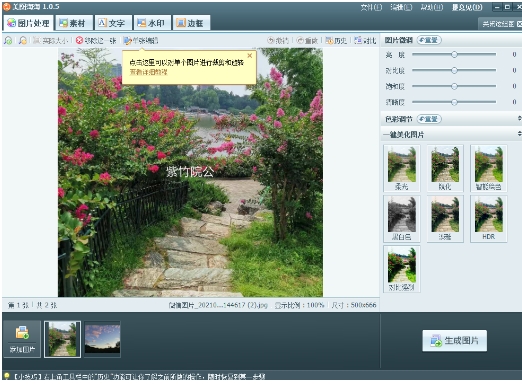Image resolution: width=522 pixels, height=384 pixels.
Task: Open the 水印 watermark tab
Action: pos(152,23)
